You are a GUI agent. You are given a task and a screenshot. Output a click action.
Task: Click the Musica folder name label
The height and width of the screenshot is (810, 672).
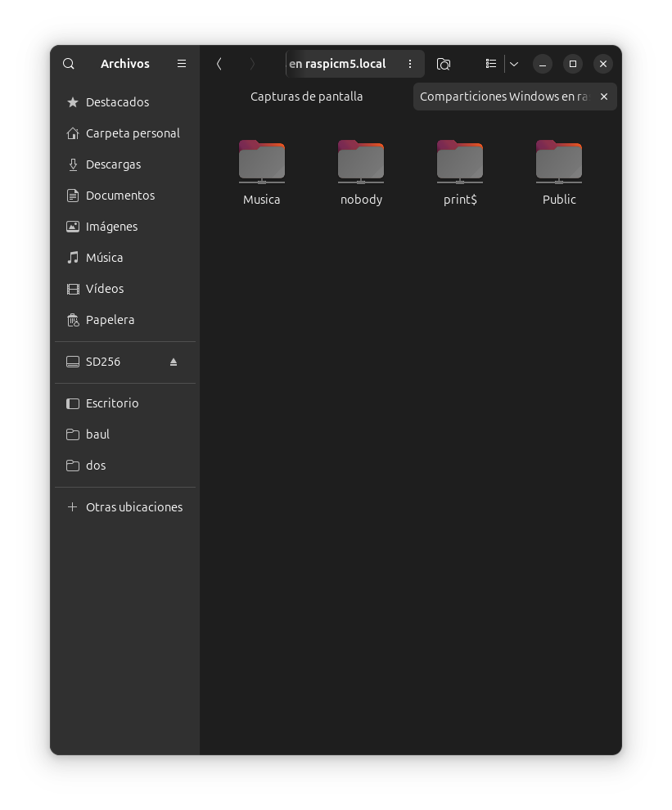[262, 200]
